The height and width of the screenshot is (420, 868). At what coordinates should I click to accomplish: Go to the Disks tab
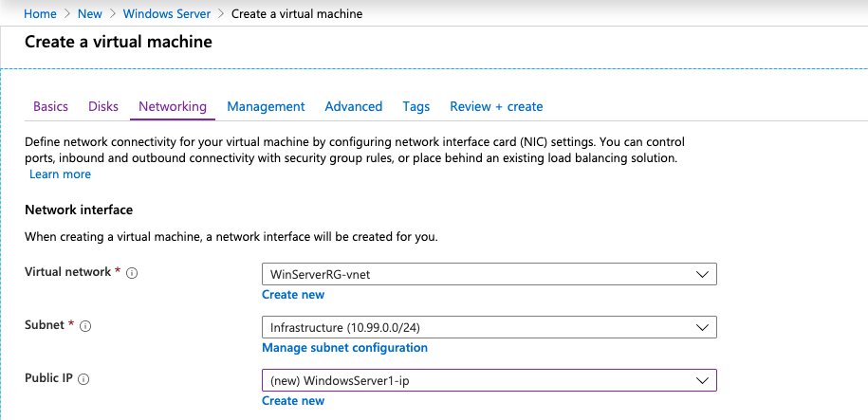[103, 106]
